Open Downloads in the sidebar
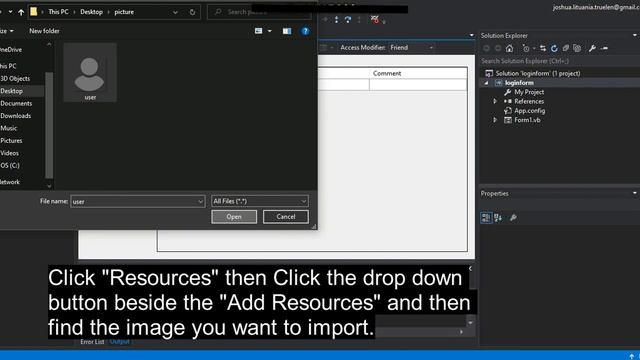 (16, 116)
